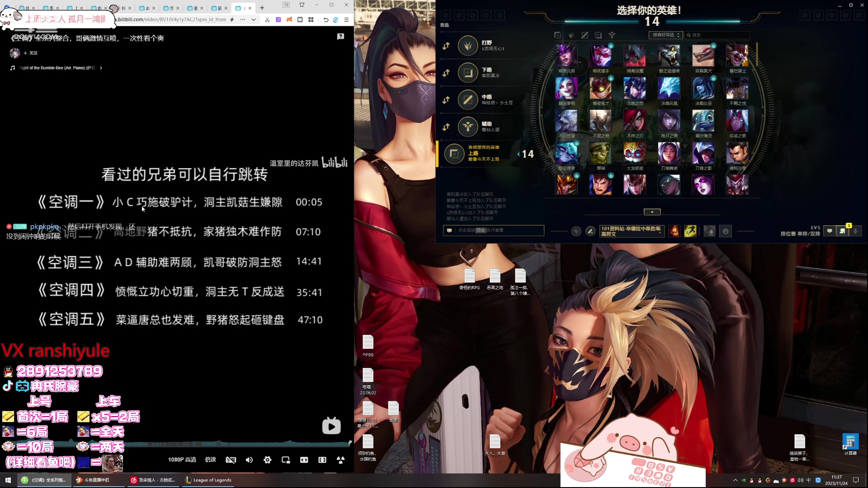Jump to 《空调三》 chapter at 14:41
The image size is (868, 488).
click(179, 262)
